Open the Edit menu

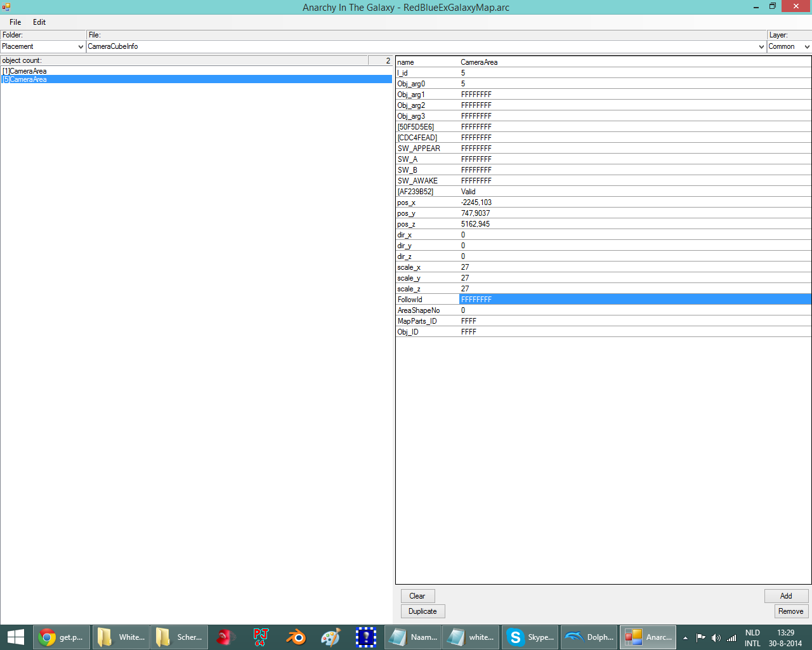click(x=39, y=22)
